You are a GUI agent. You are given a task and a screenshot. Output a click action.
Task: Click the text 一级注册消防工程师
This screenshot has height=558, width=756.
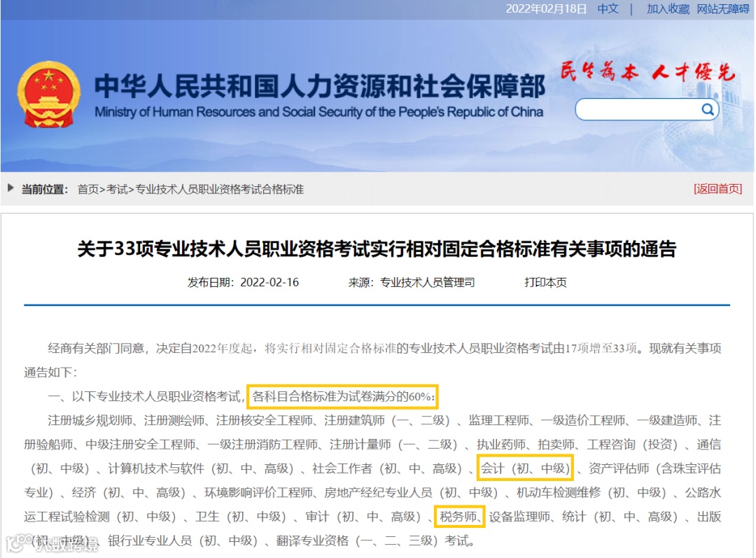tap(262, 444)
